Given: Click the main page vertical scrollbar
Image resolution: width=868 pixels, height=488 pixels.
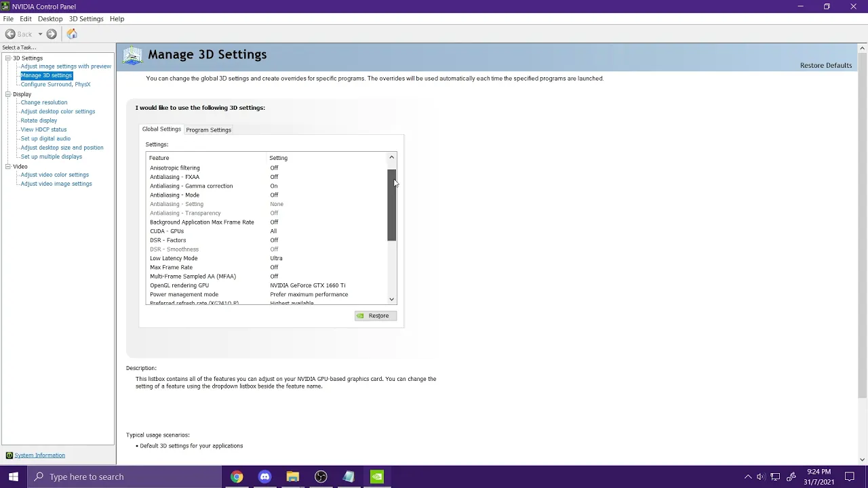Looking at the screenshot, I should [x=863, y=226].
